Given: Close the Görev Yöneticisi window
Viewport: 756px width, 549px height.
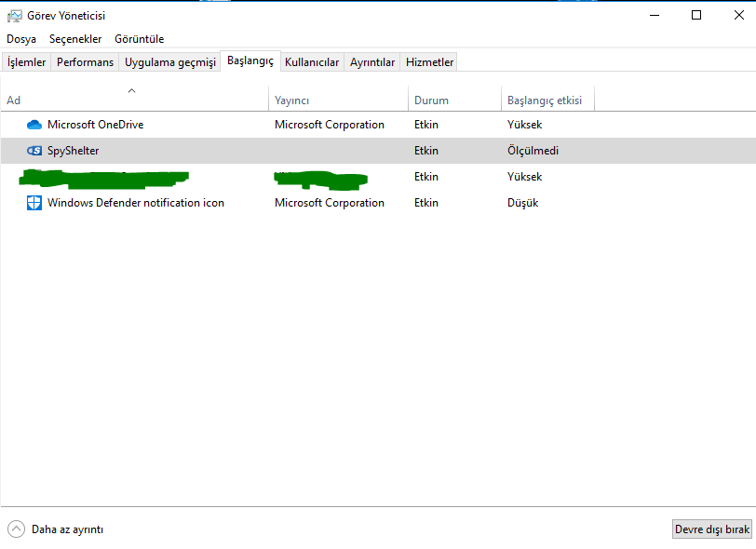Looking at the screenshot, I should (x=738, y=16).
